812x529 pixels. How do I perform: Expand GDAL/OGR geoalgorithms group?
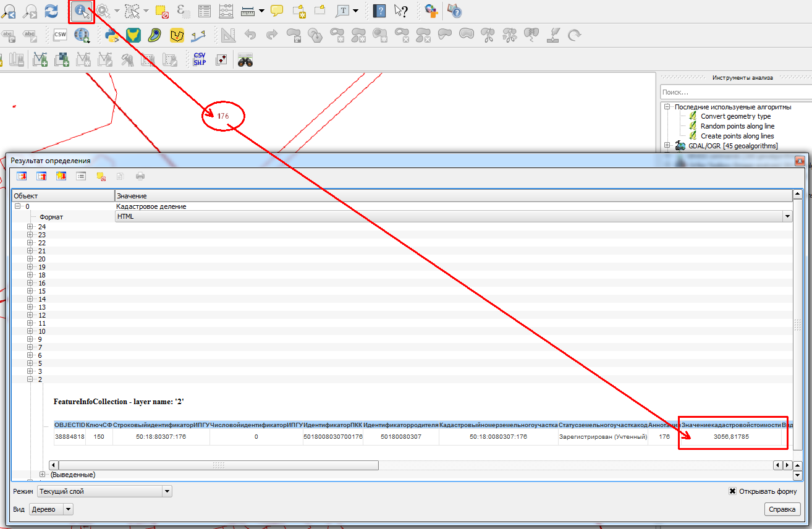tap(667, 146)
